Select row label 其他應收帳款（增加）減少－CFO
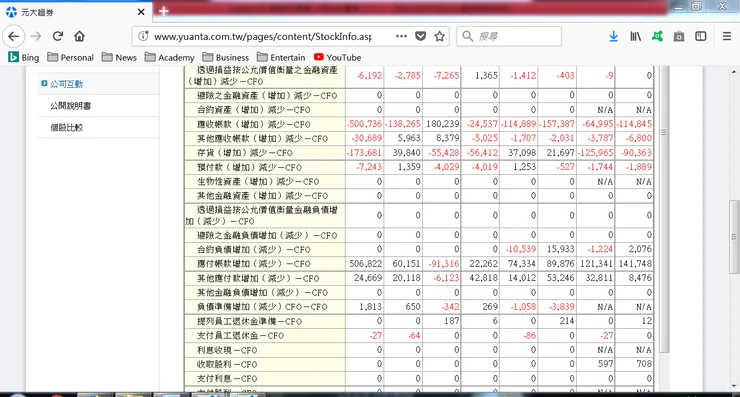This screenshot has height=397, width=740. point(262,139)
